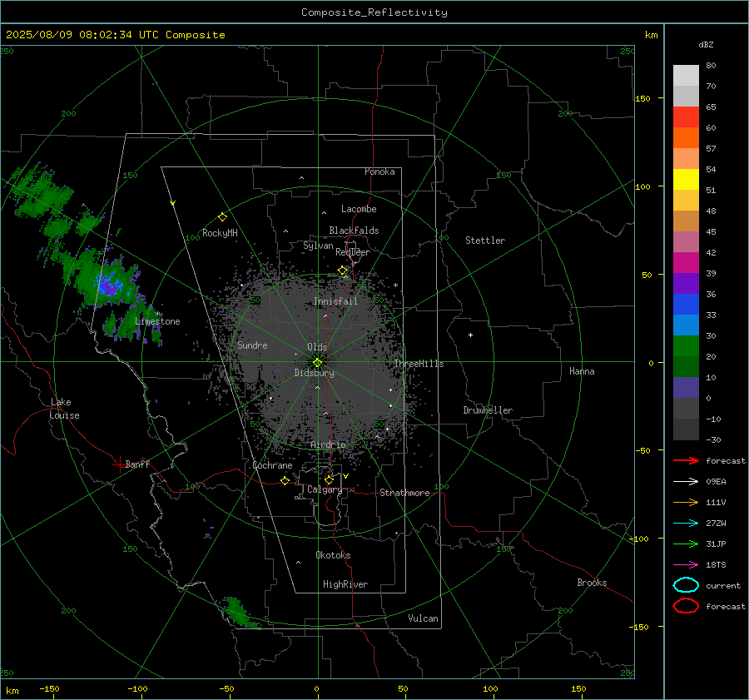The height and width of the screenshot is (700, 749).
Task: Click the yellow diamond marker near RockyMH
Action: 222,217
